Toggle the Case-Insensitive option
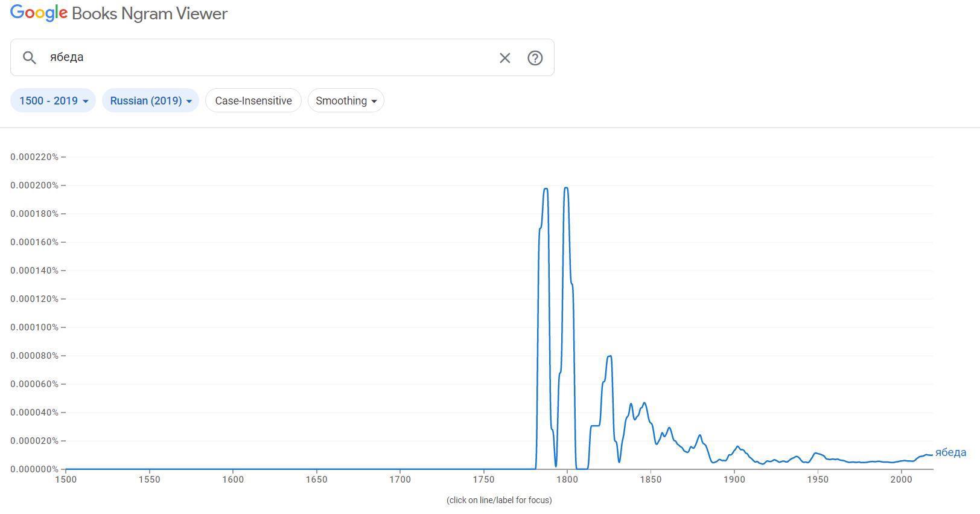The width and height of the screenshot is (980, 514). (253, 101)
